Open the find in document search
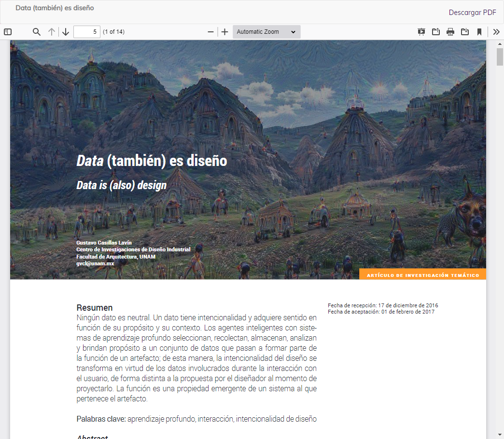This screenshot has width=504, height=439. coord(37,32)
